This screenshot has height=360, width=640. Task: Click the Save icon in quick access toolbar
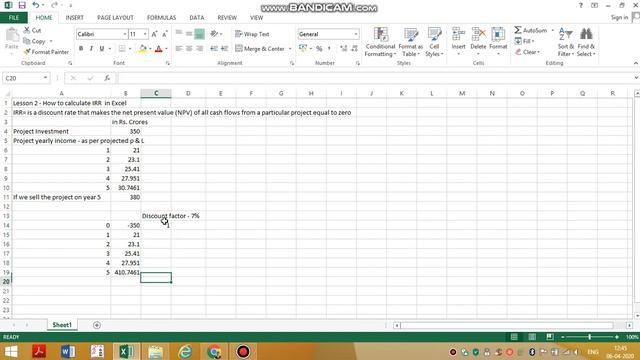click(22, 5)
